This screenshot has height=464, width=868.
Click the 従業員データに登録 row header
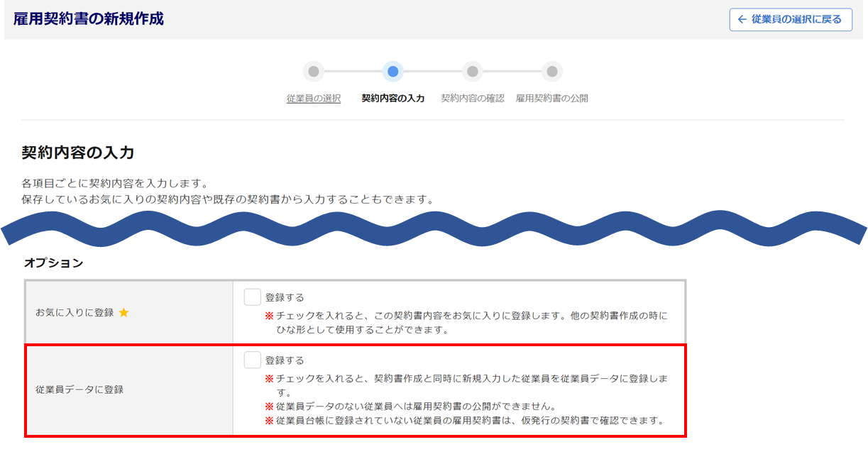tap(79, 390)
